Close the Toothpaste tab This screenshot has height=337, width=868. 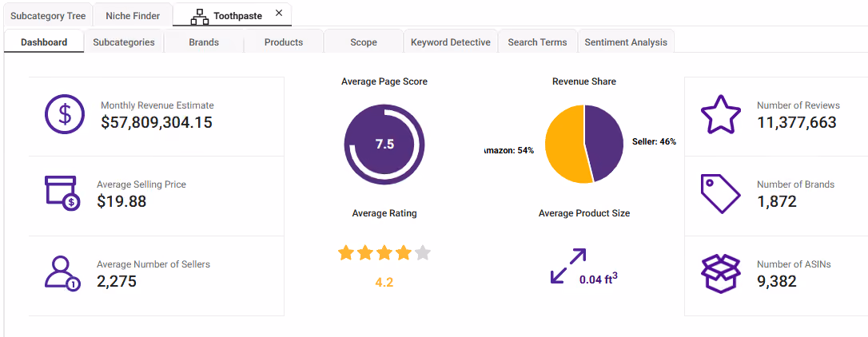tap(279, 13)
